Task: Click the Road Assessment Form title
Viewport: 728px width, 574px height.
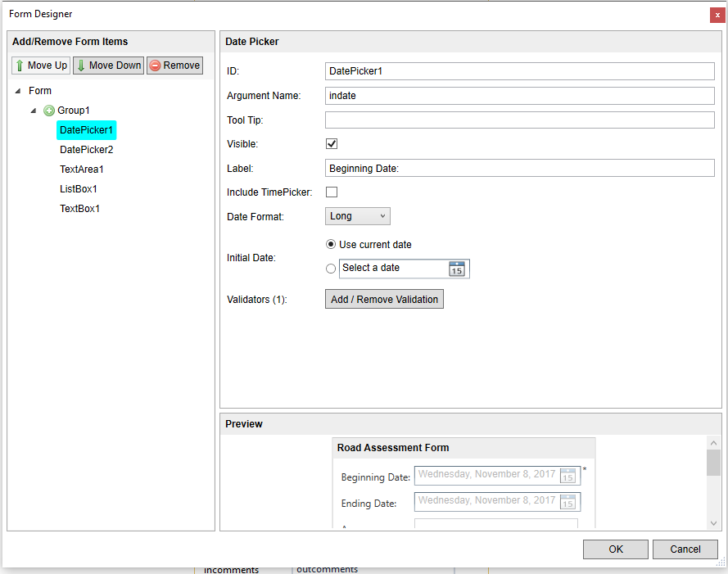Action: click(393, 448)
